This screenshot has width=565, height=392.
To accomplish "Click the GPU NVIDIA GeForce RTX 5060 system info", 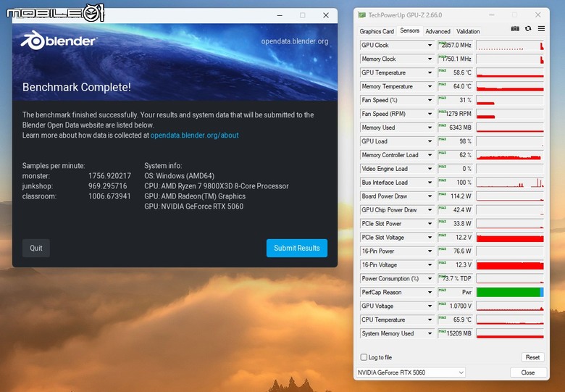I will tap(194, 207).
